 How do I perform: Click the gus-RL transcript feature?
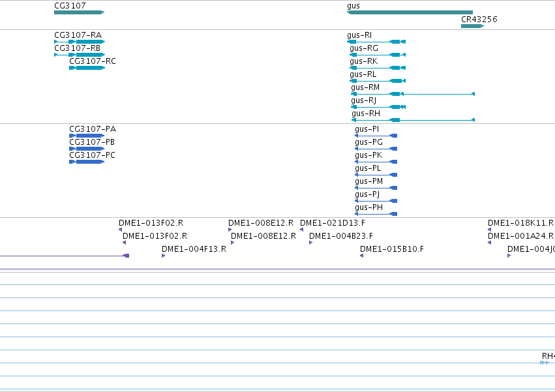click(x=378, y=81)
